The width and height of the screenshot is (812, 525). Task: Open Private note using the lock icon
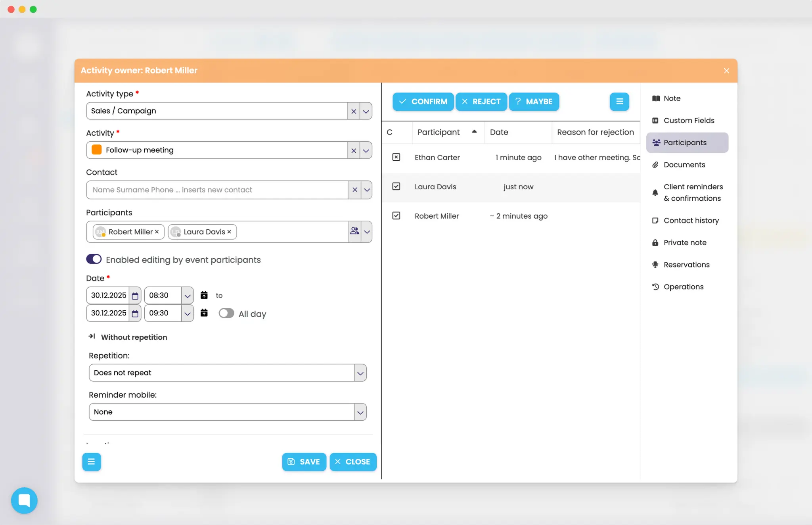(655, 242)
